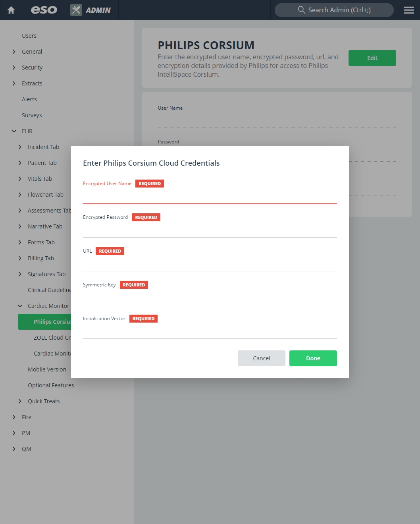The height and width of the screenshot is (524, 420).
Task: Collapse the EHR section
Action: click(x=14, y=131)
